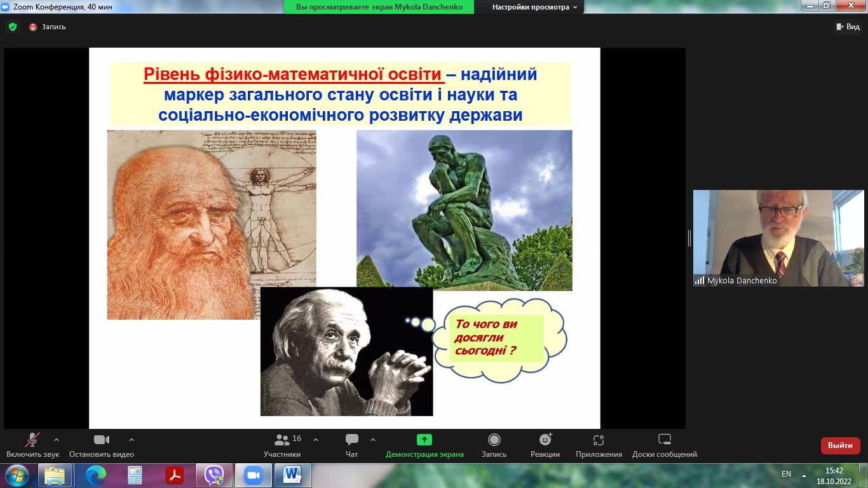Expand audio options arrow beside microphone
This screenshot has height=488, width=868.
(x=57, y=440)
